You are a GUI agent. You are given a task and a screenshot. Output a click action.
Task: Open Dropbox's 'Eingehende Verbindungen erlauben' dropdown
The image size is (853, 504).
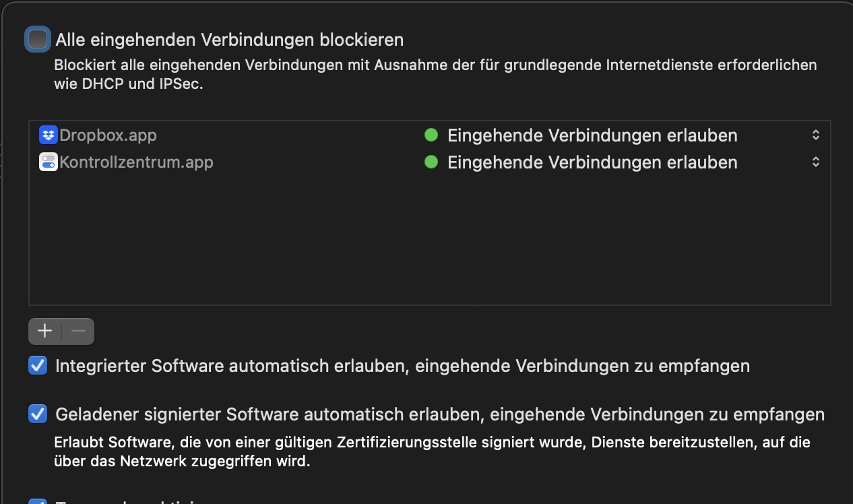click(592, 135)
